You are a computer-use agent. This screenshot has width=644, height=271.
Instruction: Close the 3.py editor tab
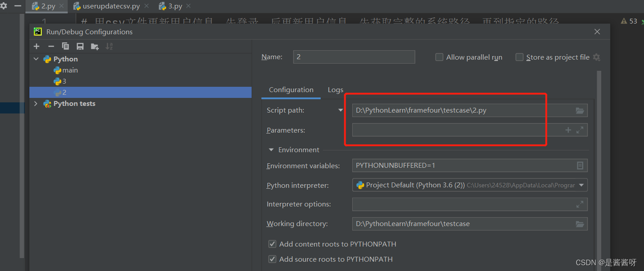point(189,6)
